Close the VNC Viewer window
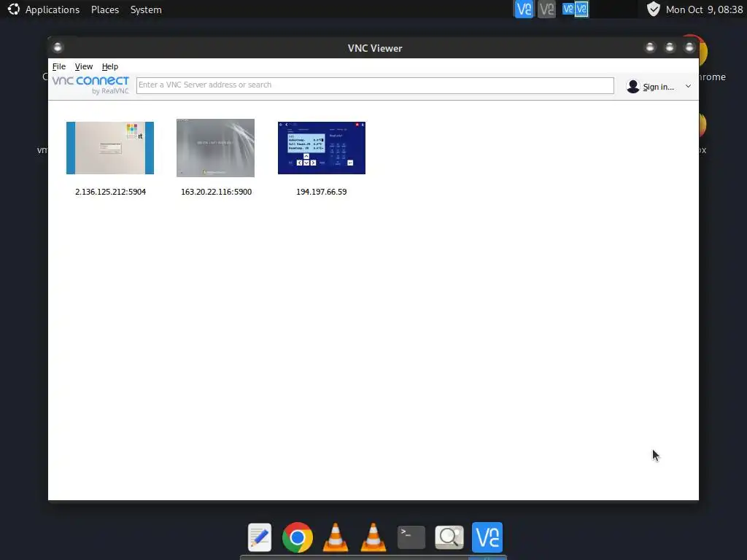Viewport: 747px width, 560px height. pos(689,47)
